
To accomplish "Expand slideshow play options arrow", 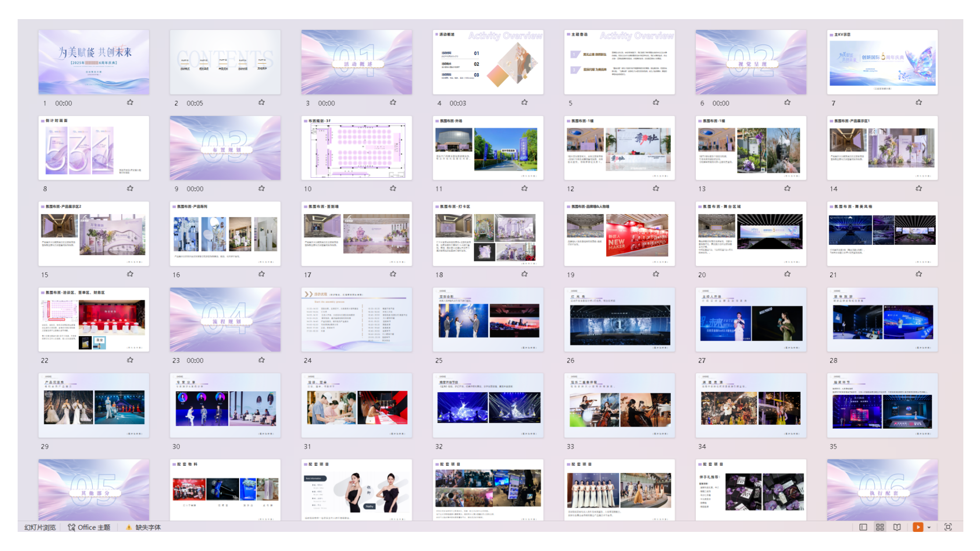I will (929, 527).
